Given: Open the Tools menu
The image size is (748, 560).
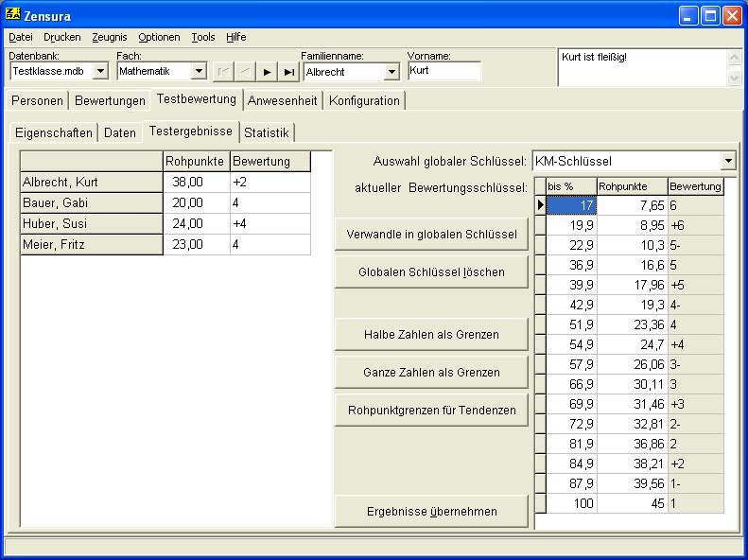Looking at the screenshot, I should (203, 37).
